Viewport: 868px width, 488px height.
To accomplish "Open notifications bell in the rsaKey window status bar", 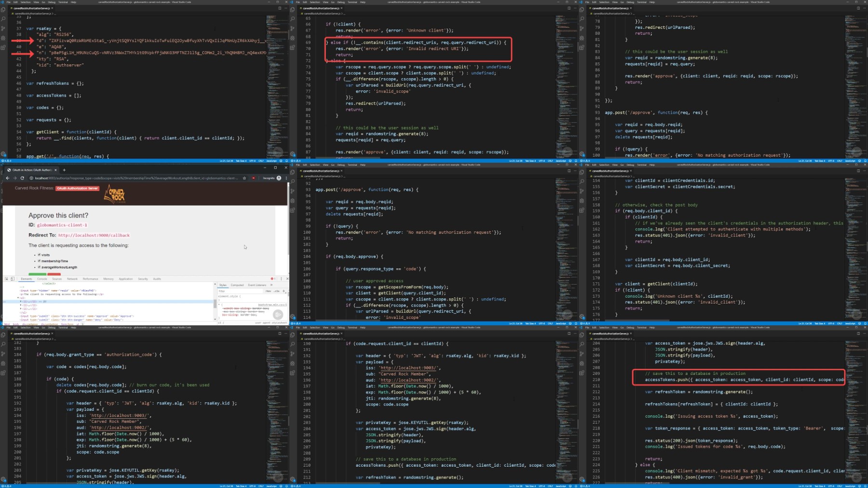I will pyautogui.click(x=286, y=161).
